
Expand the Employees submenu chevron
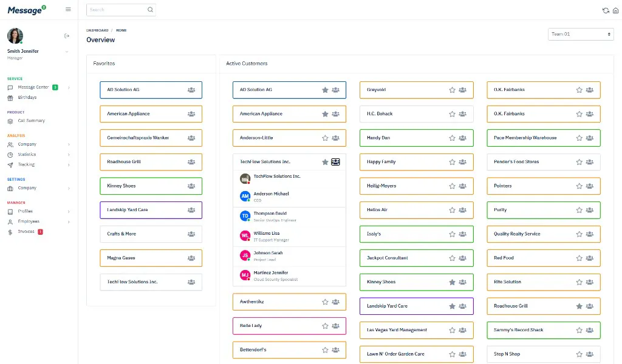pyautogui.click(x=69, y=222)
